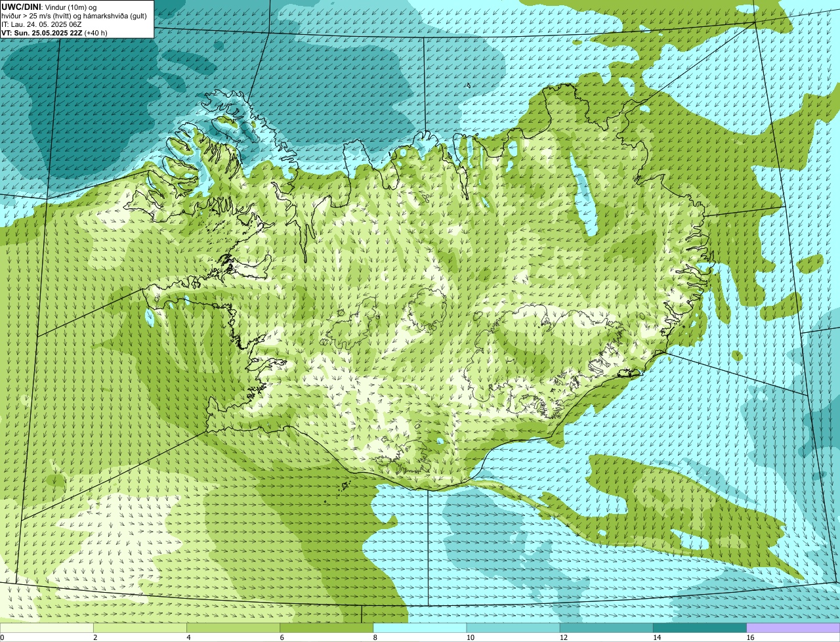Click the initial time 'IT: Lau. 24. 05. 2025 06Z'

point(41,24)
